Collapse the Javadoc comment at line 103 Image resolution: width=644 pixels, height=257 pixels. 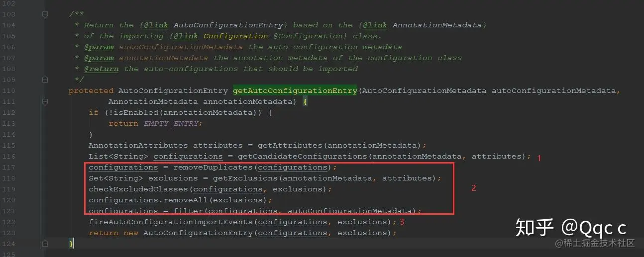coord(45,14)
